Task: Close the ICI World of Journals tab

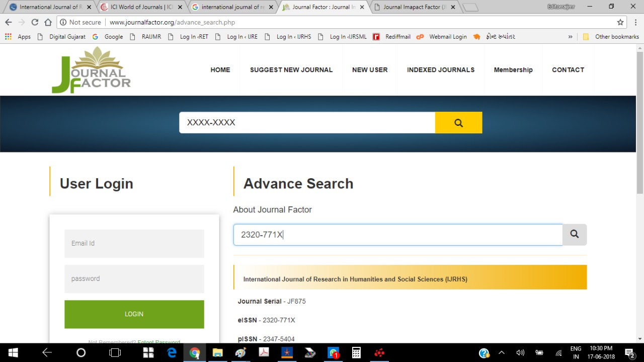Action: click(x=180, y=7)
